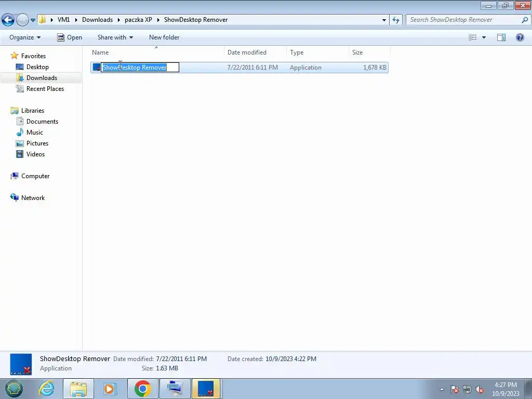Select Computer in the navigation pane
The width and height of the screenshot is (532, 399).
(35, 176)
